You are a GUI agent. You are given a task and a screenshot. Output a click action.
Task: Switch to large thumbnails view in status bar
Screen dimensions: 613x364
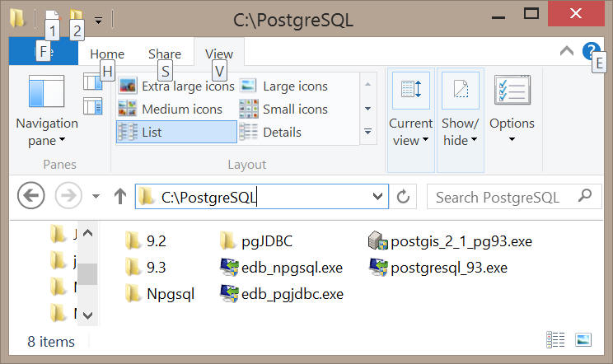(583, 339)
